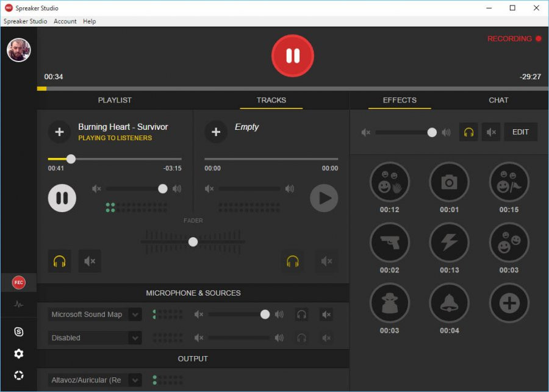549x392 pixels.
Task: Open settings gear in the sidebar
Action: tap(19, 354)
